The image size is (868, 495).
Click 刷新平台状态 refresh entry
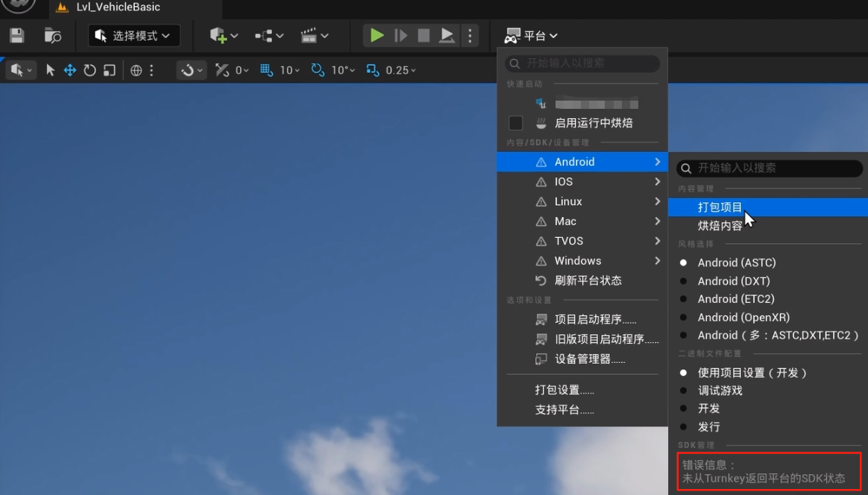582,281
